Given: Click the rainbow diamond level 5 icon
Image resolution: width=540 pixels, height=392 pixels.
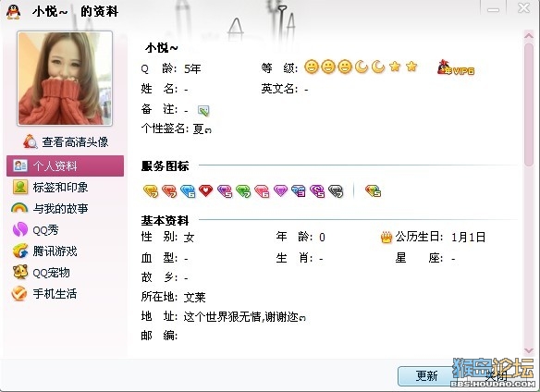Looking at the screenshot, I should [373, 191].
